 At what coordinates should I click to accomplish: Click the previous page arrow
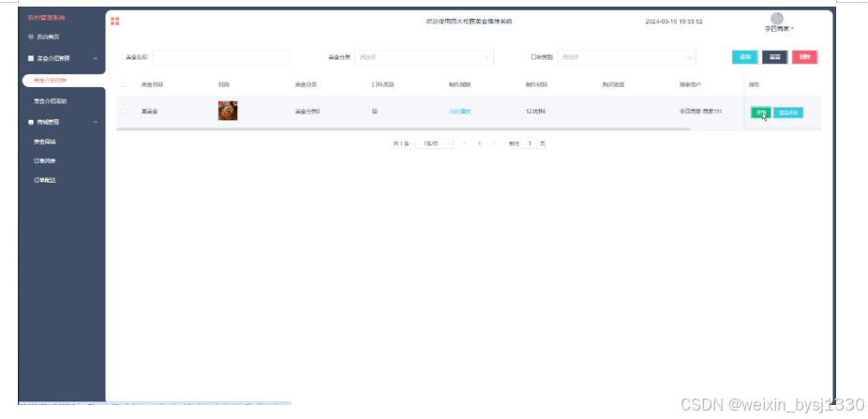[464, 143]
